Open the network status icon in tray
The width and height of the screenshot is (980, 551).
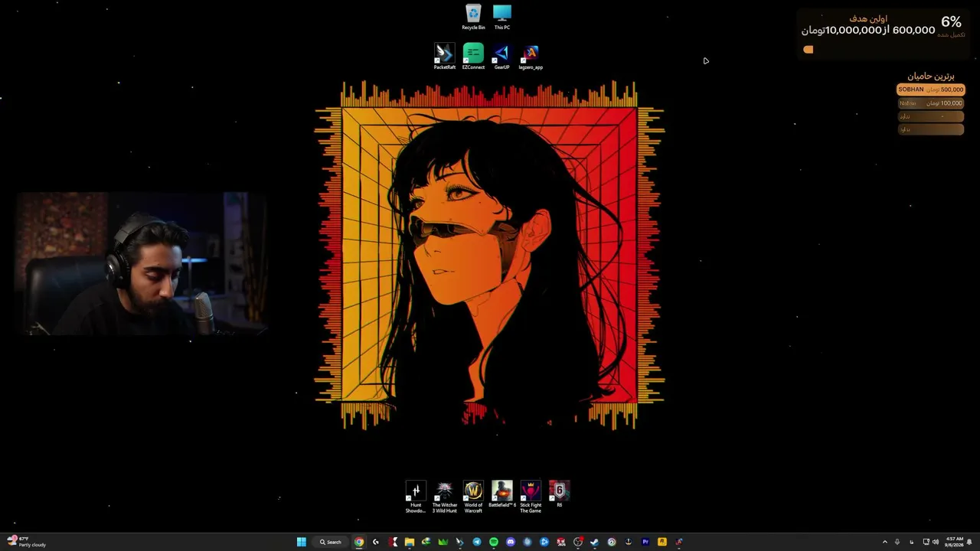click(x=926, y=542)
